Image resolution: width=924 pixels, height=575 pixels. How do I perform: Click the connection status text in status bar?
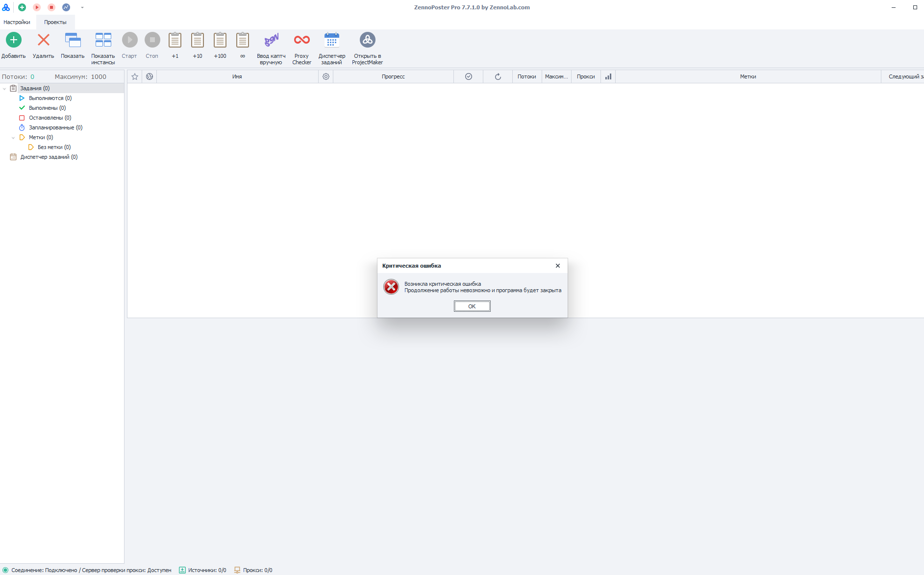coord(91,570)
